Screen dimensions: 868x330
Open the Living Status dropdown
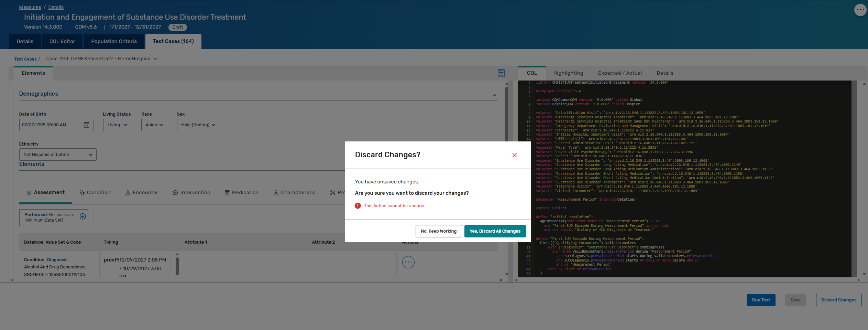pos(117,125)
